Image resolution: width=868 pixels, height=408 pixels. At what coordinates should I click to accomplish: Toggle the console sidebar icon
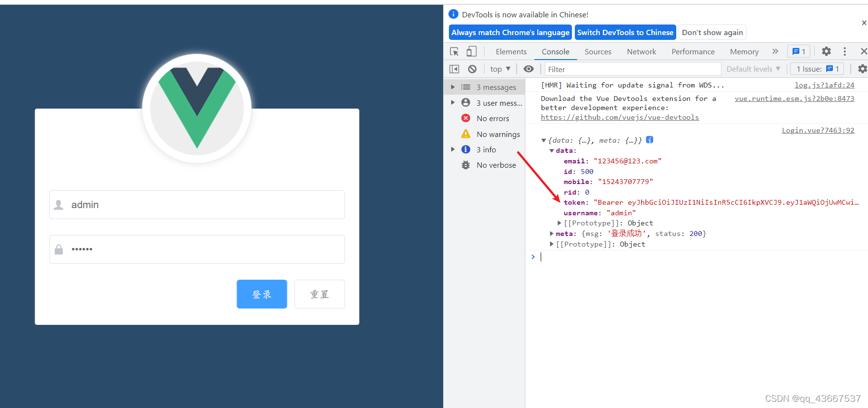coord(454,69)
